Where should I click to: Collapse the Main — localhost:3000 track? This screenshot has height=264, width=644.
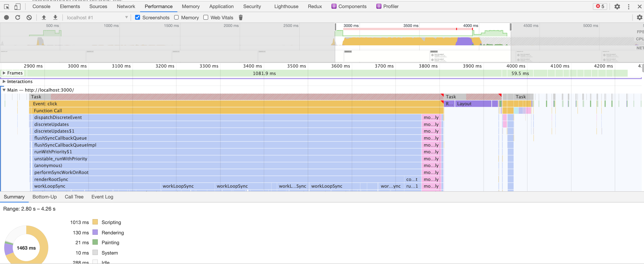[4, 90]
